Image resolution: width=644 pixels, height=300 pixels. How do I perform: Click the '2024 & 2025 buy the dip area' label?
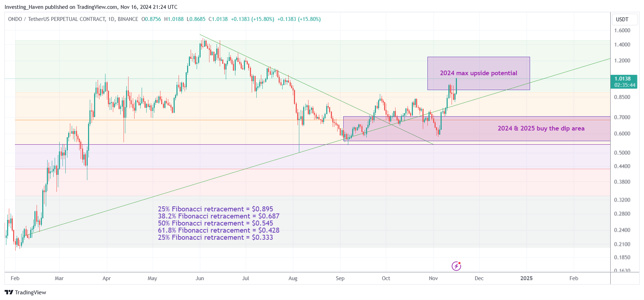point(541,128)
